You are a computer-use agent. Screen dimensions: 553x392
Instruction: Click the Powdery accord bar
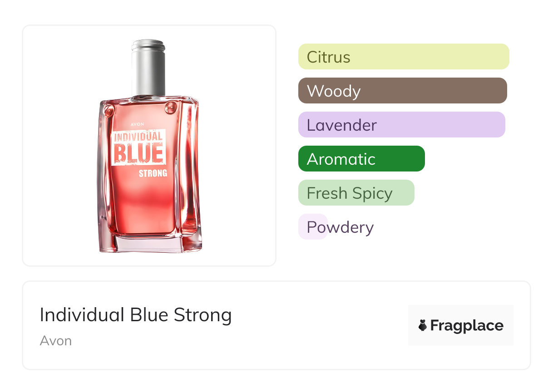click(313, 227)
